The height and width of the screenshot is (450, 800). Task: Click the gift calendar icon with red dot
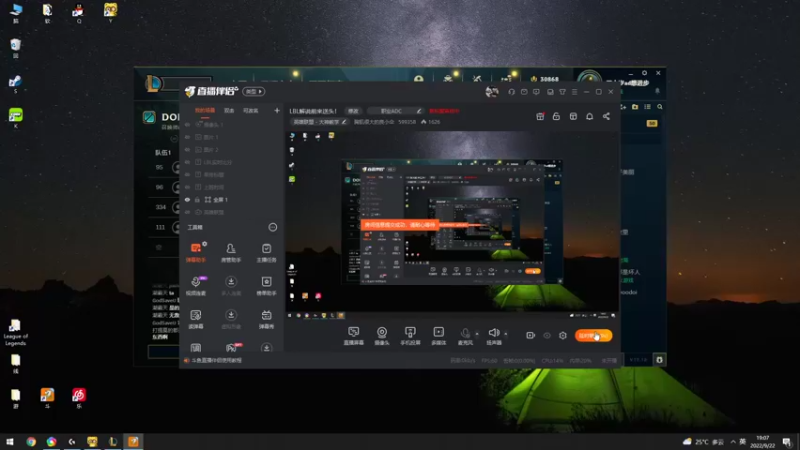[540, 116]
